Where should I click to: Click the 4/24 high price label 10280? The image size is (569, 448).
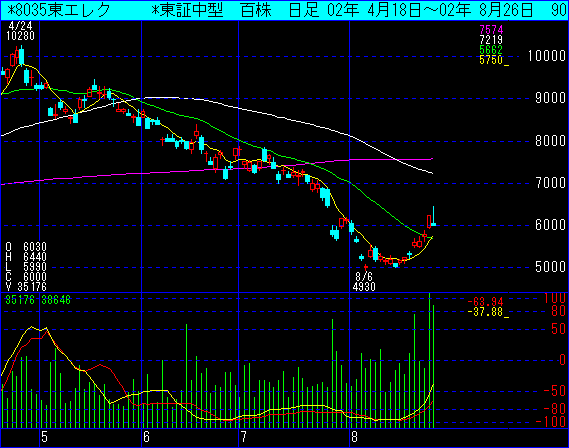[21, 36]
